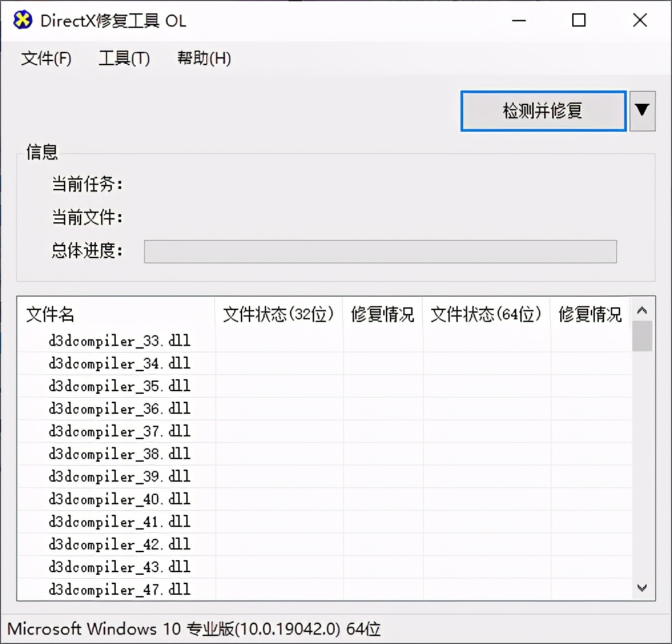Select the d3dcompiler_36.dll file entry

pos(120,408)
